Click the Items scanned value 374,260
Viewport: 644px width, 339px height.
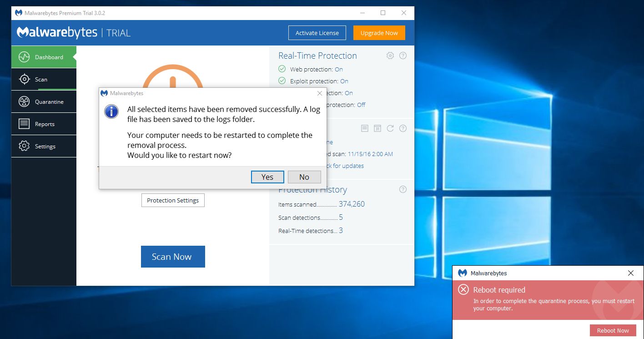[352, 204]
